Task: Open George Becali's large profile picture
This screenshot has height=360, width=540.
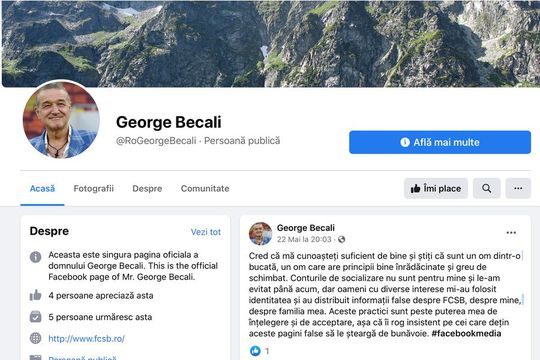Action: tap(61, 120)
